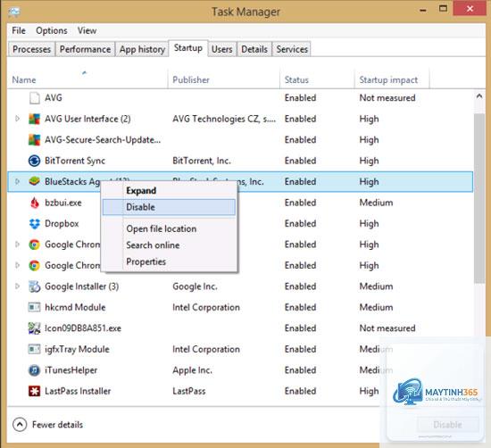491x448 pixels.
Task: Click the AVG-Secure-Search-Update icon
Action: (x=35, y=140)
